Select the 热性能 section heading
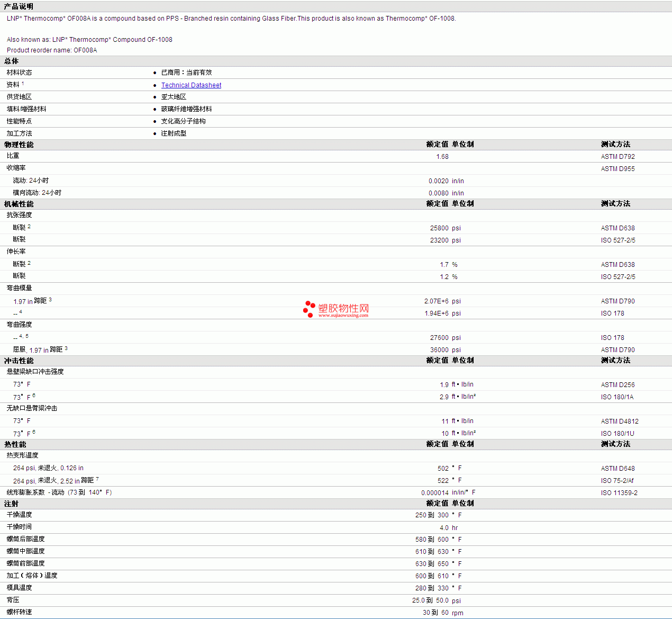 pyautogui.click(x=15, y=444)
